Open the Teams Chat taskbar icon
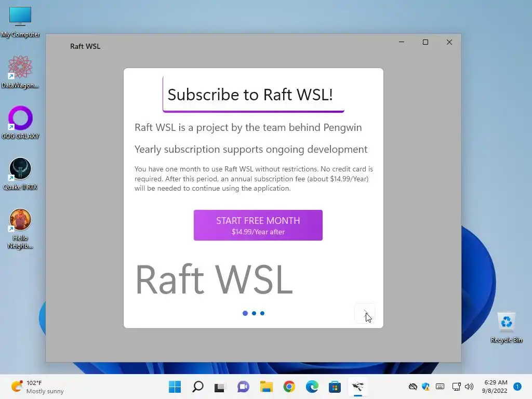 (x=243, y=387)
